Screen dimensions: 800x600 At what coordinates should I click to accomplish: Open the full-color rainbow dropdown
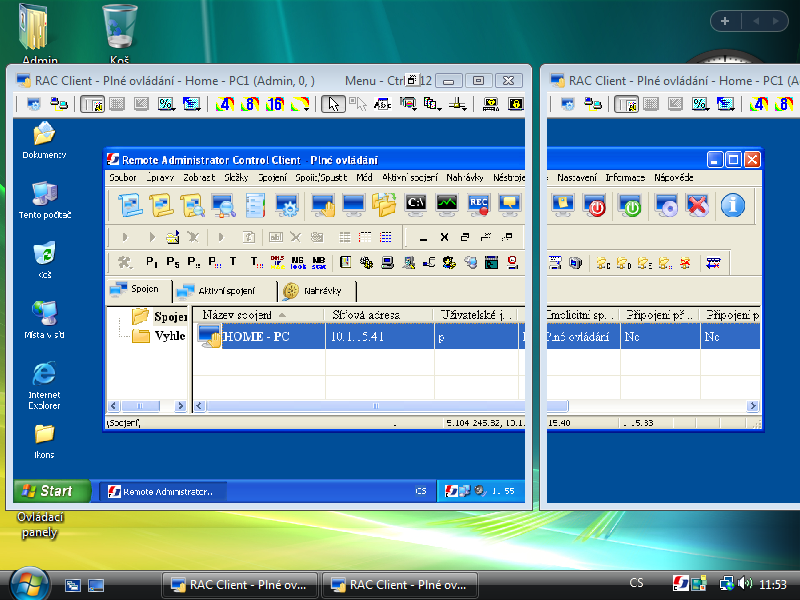click(x=299, y=105)
